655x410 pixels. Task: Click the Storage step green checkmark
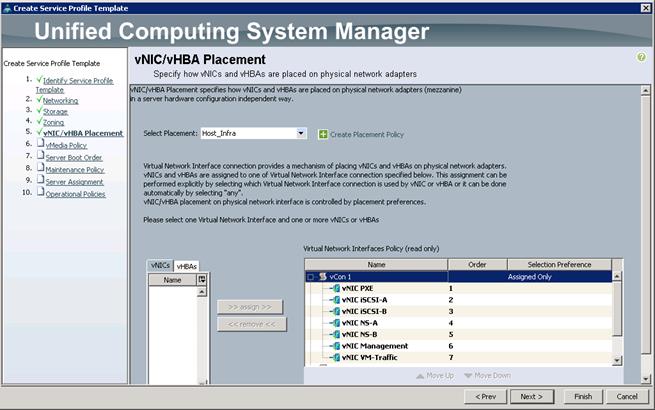[39, 110]
